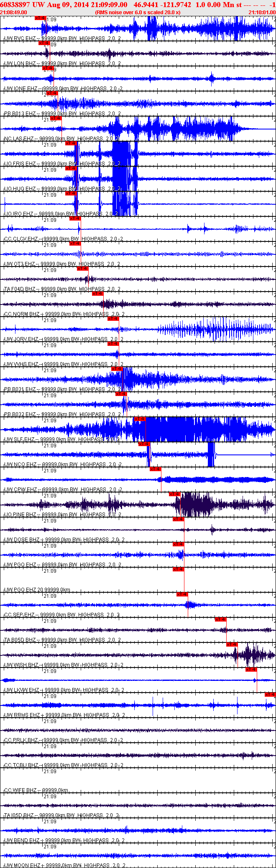The image size is (276, 868).
Task: Click the red pick flag on UW RRHS trace
Action: 270,695
